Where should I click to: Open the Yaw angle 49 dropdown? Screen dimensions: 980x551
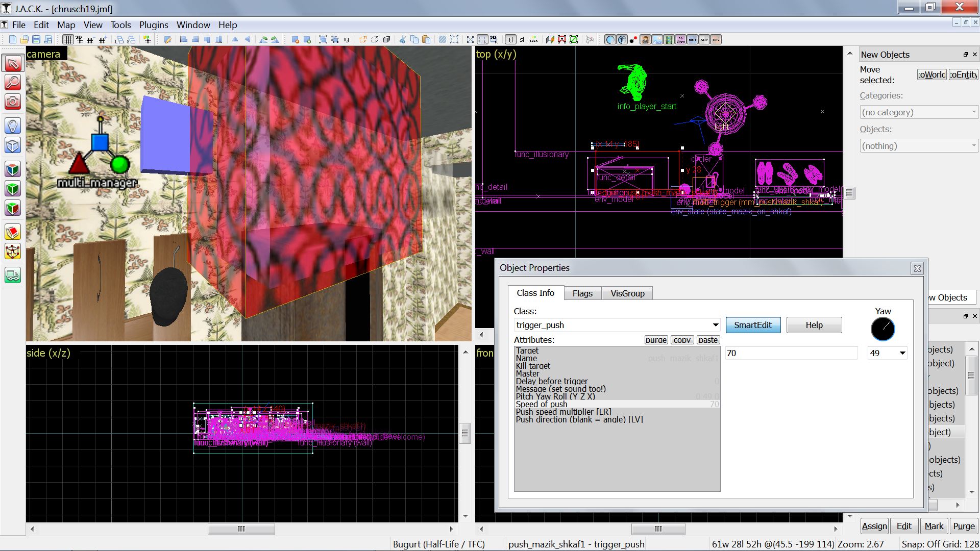pos(902,353)
